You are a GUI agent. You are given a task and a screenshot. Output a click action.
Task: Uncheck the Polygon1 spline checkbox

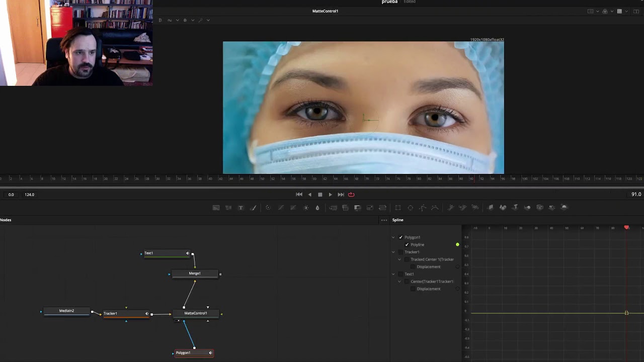[401, 237]
